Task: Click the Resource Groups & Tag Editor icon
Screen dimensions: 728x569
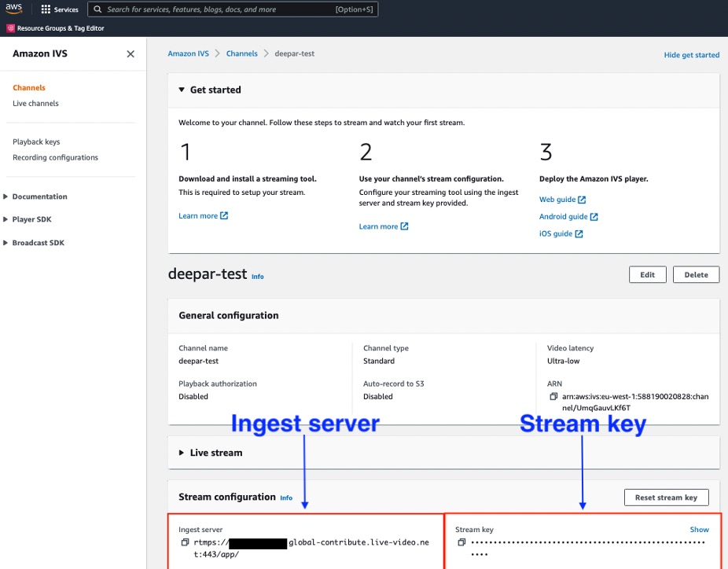Action: (11, 28)
